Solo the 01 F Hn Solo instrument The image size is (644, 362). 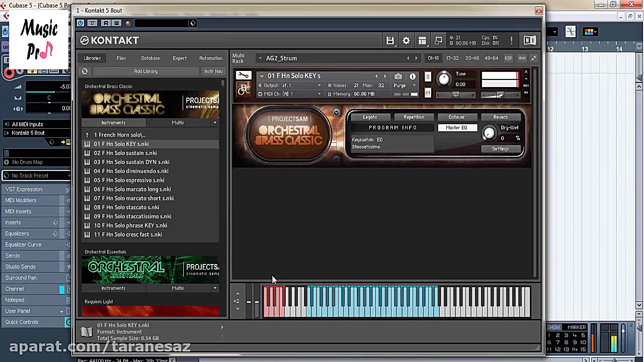click(x=428, y=77)
